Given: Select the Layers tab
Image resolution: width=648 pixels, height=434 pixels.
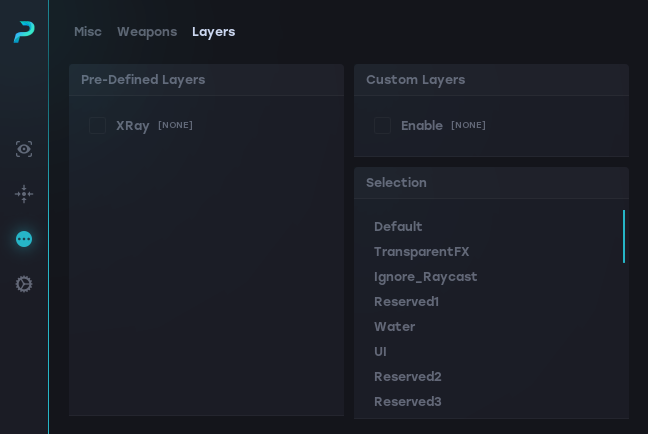Looking at the screenshot, I should click(214, 32).
